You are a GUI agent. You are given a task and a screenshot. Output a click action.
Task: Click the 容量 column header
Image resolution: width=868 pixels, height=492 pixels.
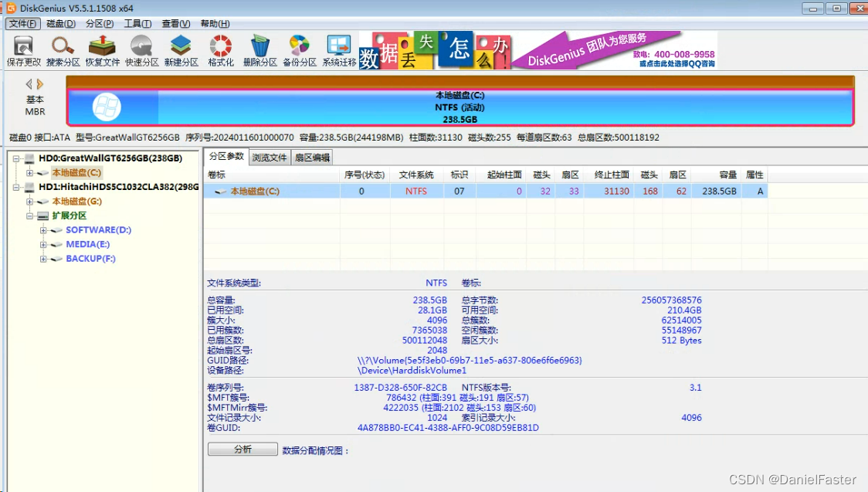[717, 175]
